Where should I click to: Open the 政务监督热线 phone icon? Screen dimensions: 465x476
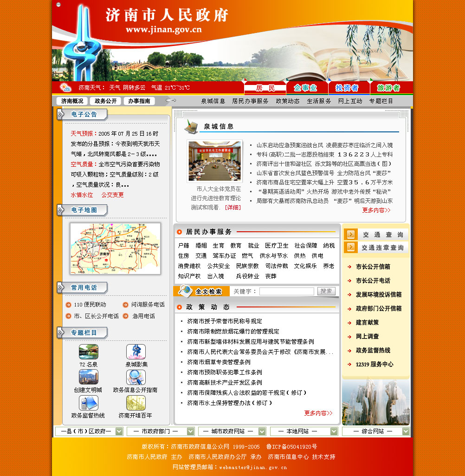point(88,403)
